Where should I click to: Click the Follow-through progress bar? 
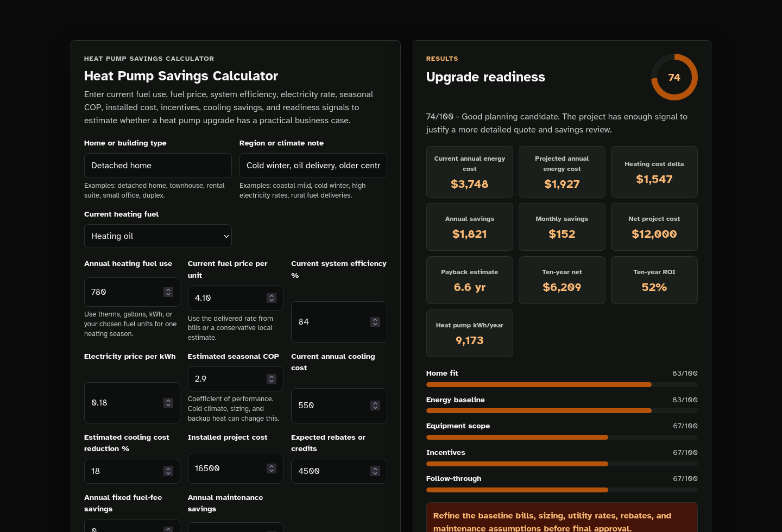tap(562, 490)
